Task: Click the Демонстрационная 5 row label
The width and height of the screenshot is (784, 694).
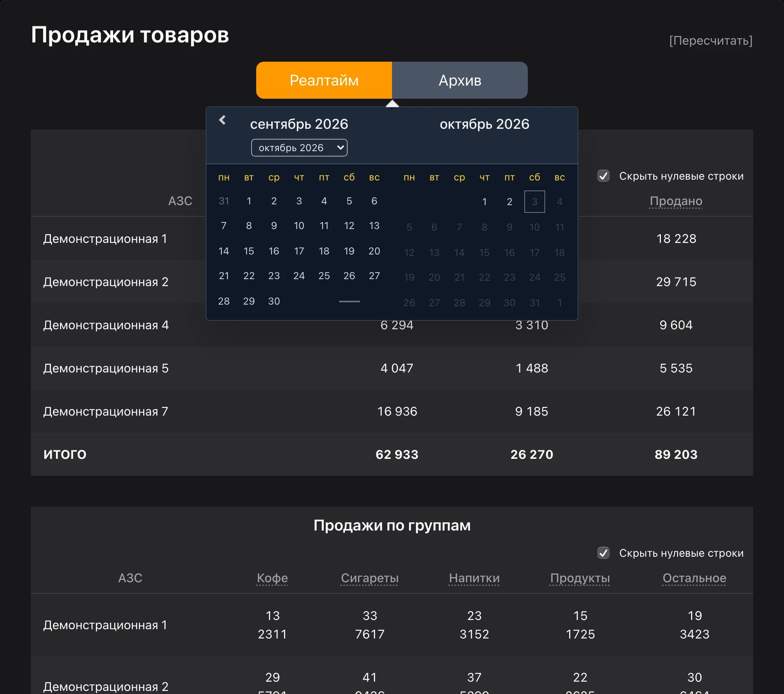Action: pyautogui.click(x=106, y=368)
